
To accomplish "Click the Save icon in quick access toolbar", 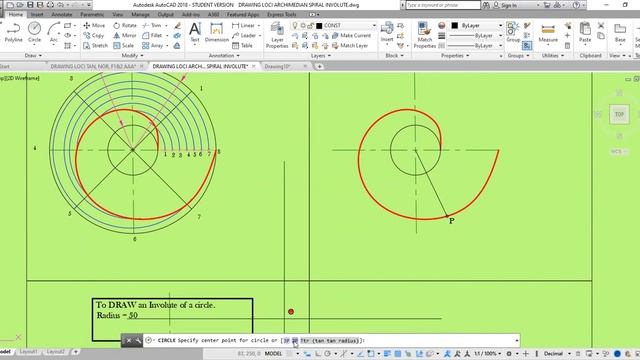I will 30,5.
